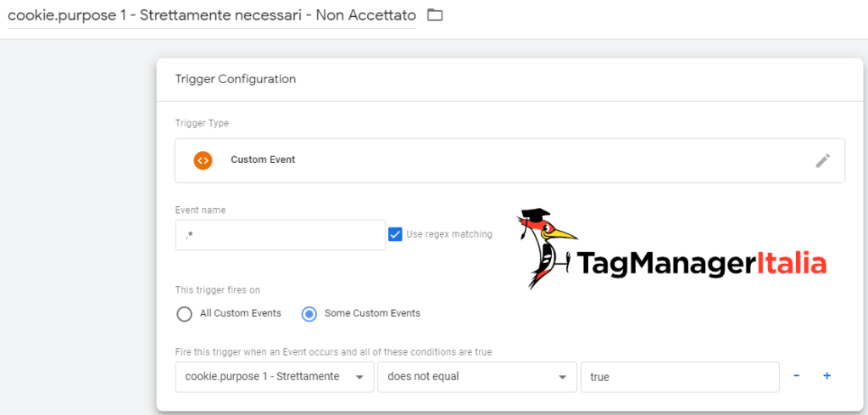Image resolution: width=868 pixels, height=415 pixels.
Task: Remove condition with the minus button
Action: 796,376
